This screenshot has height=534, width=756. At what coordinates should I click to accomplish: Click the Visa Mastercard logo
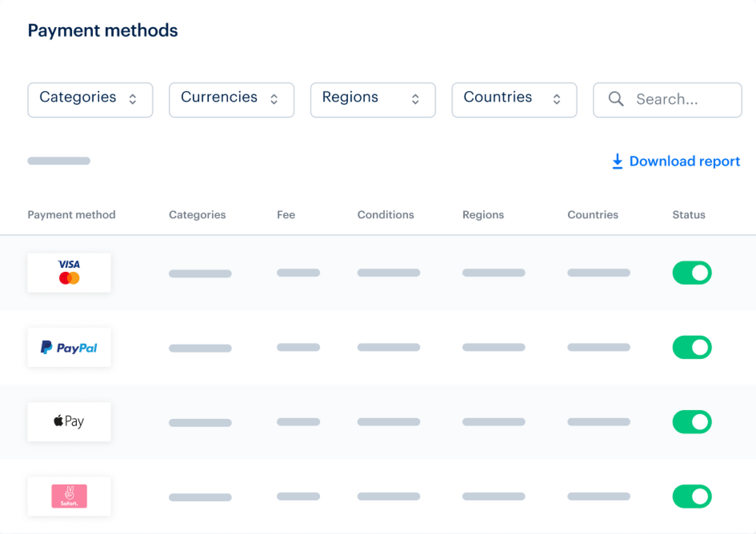click(69, 272)
